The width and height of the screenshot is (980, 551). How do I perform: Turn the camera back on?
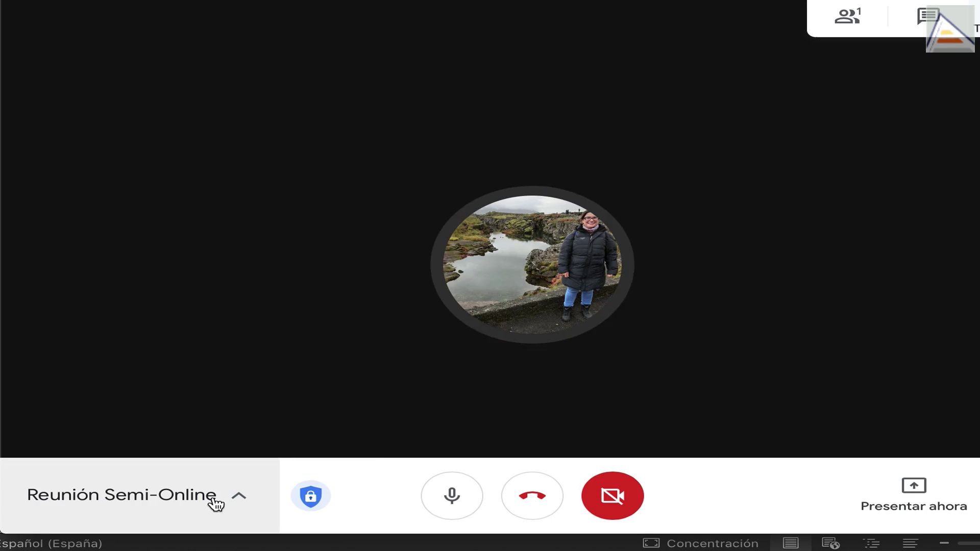(x=612, y=495)
